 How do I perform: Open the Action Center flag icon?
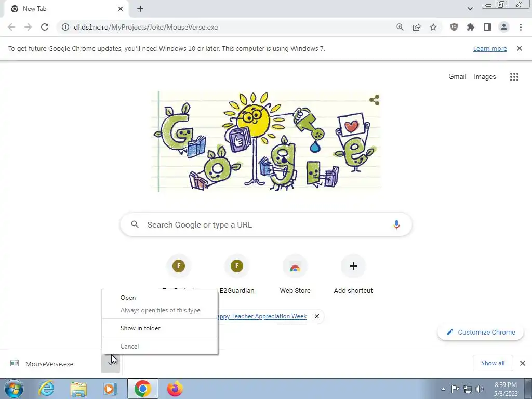(455, 389)
